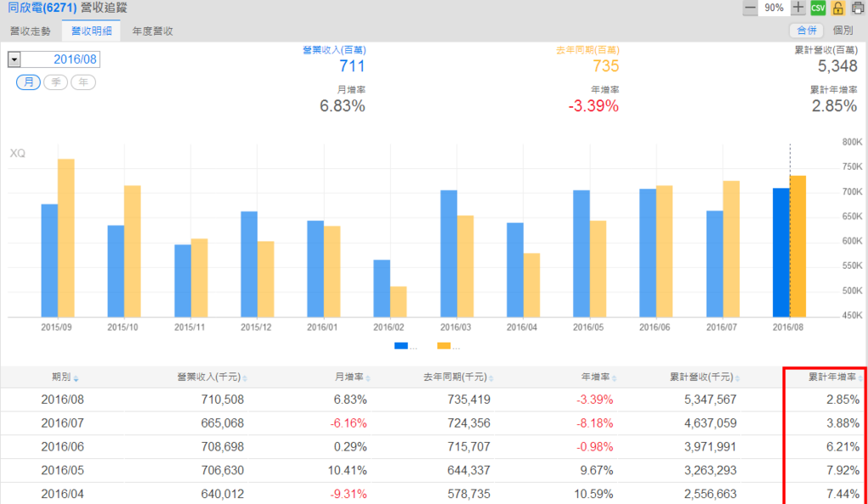Click the blue 2016/02 revenue bar

(x=381, y=288)
